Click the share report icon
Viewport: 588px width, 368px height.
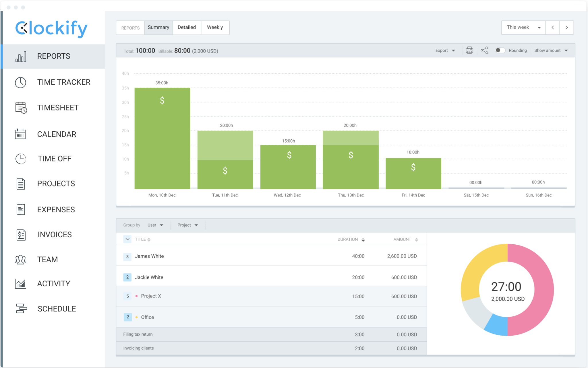(x=484, y=50)
